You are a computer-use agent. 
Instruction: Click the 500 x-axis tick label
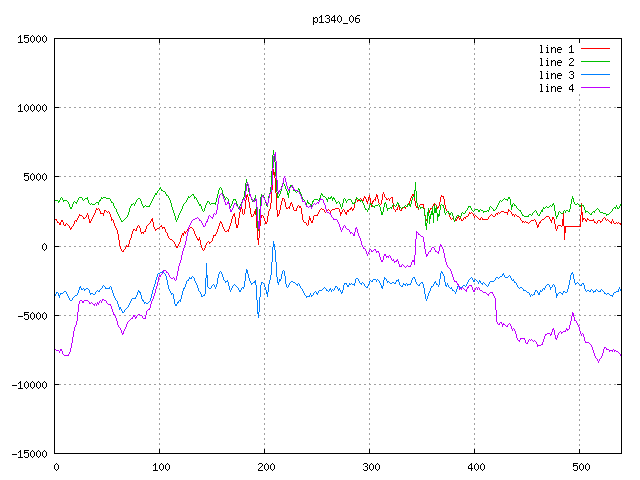[580, 466]
